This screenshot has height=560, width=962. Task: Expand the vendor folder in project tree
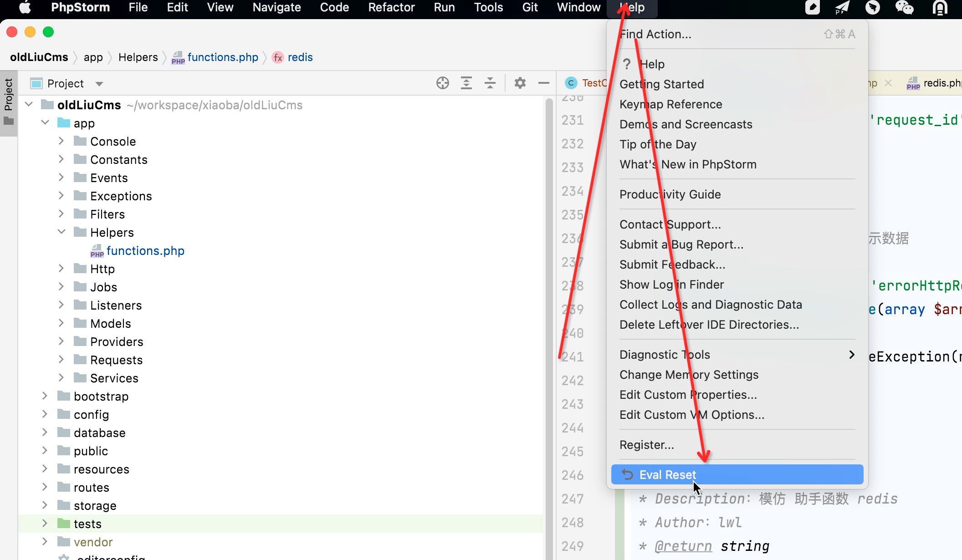coord(43,542)
